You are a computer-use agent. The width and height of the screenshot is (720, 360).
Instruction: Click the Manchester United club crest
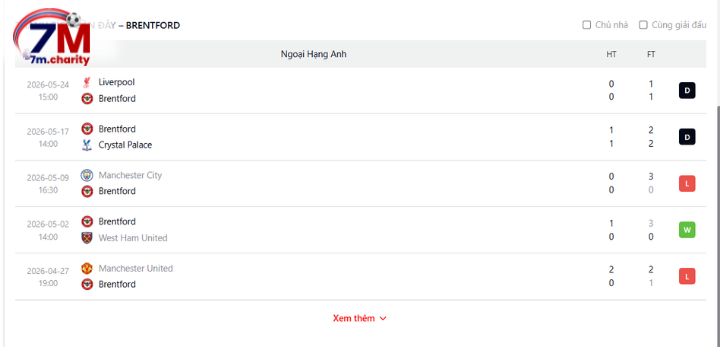[x=87, y=269]
